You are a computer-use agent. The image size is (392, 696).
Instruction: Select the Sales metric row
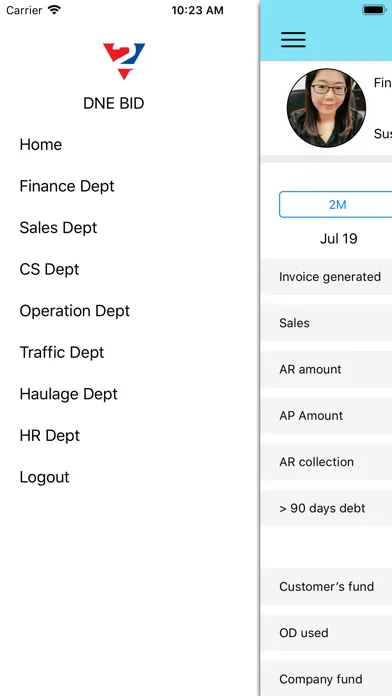pos(326,323)
